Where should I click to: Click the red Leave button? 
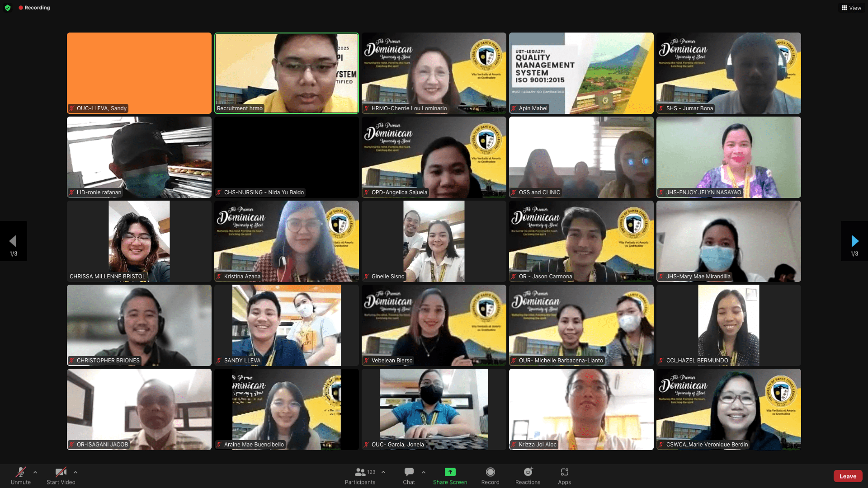pos(848,476)
